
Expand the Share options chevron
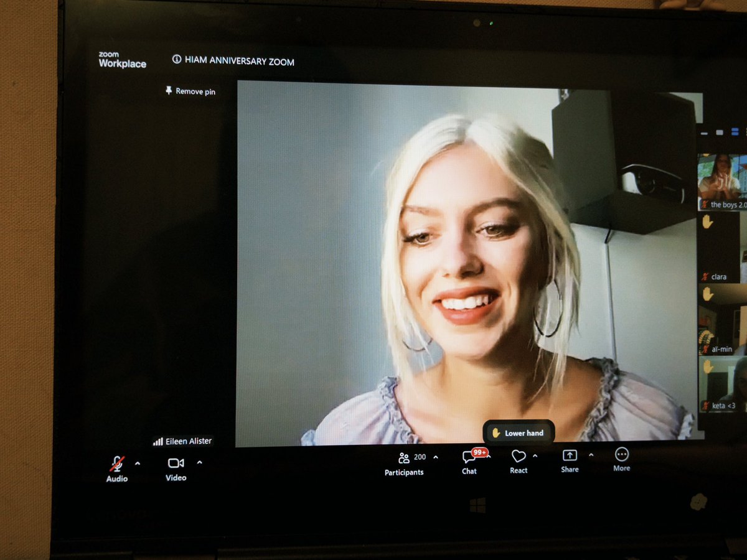pyautogui.click(x=591, y=455)
